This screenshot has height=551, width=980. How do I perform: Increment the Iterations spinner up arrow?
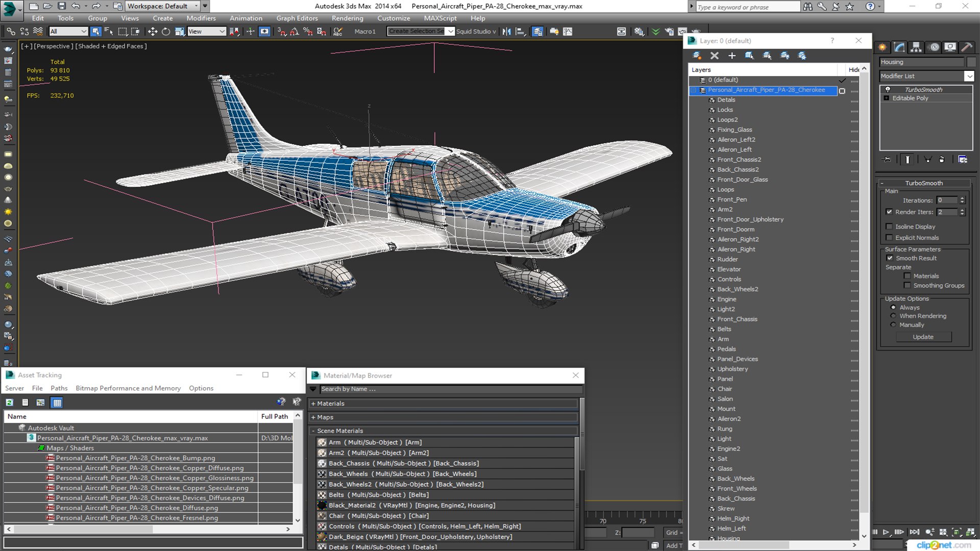(x=962, y=198)
